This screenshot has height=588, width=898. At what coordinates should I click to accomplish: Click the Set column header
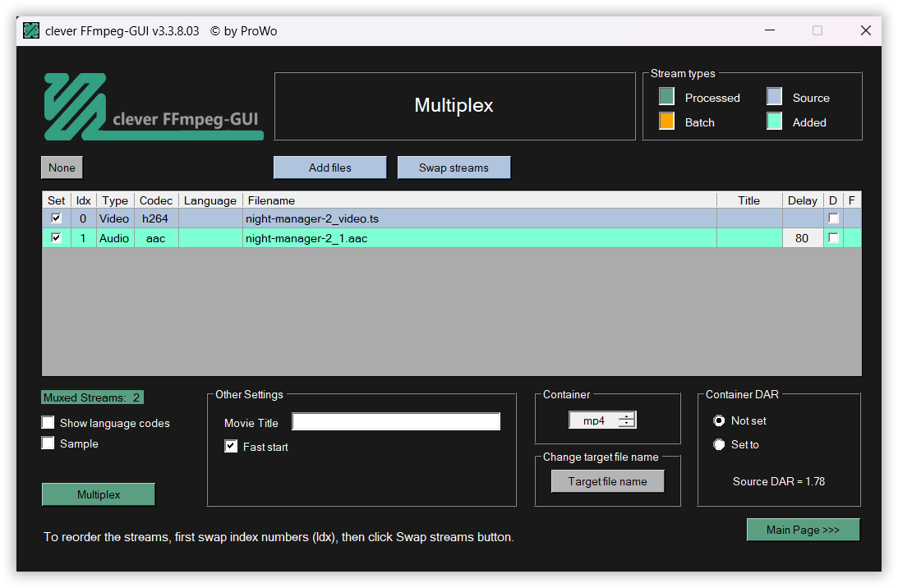click(56, 200)
